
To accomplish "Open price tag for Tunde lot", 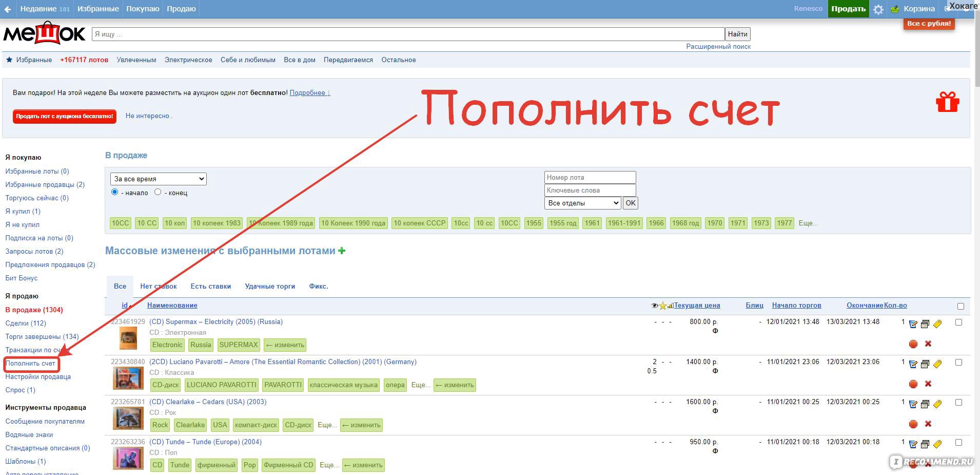I will click(x=937, y=444).
